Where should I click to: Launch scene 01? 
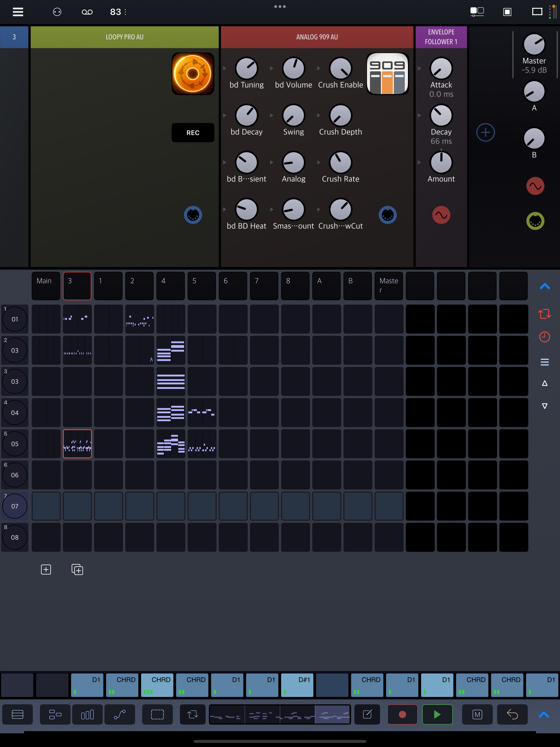(14, 319)
